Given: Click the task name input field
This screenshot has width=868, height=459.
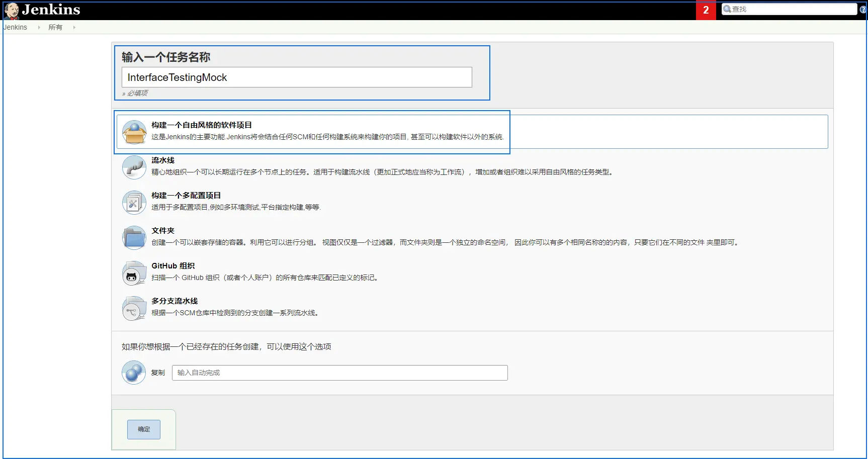Looking at the screenshot, I should click(297, 77).
